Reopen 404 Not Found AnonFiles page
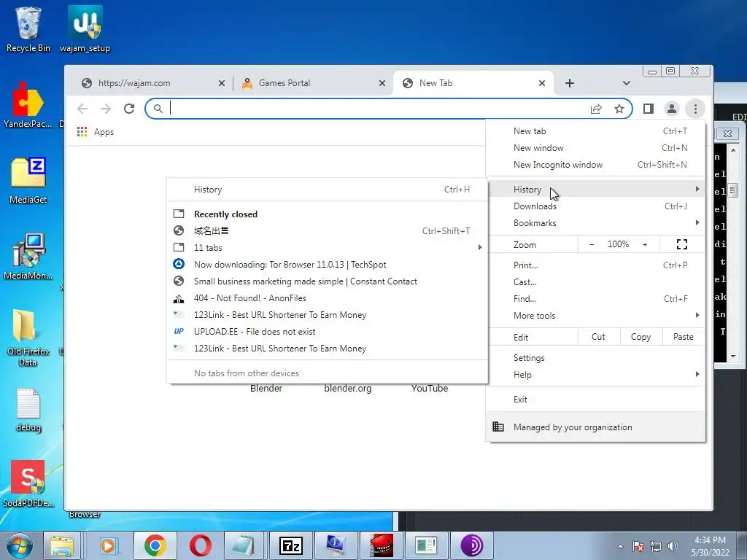747x560 pixels. click(328, 298)
